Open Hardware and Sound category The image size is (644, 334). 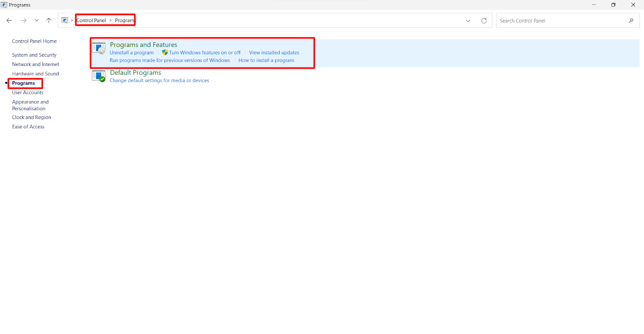(35, 74)
